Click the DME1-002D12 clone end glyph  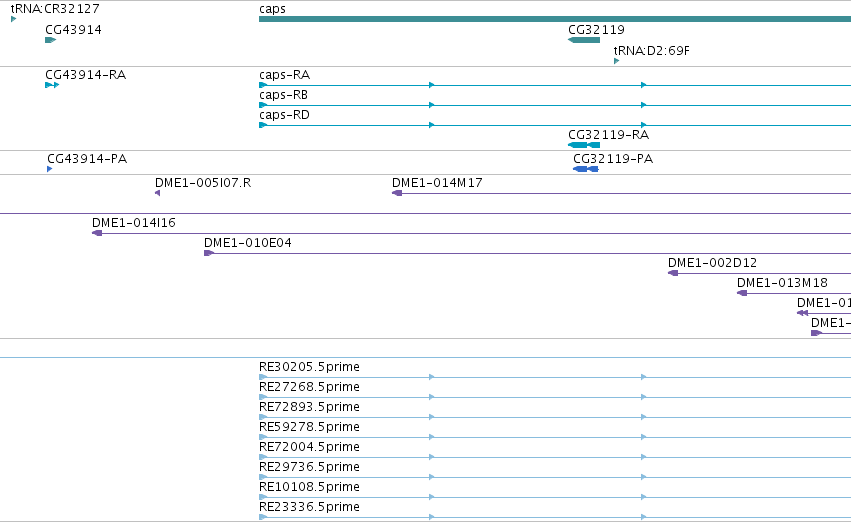click(673, 273)
